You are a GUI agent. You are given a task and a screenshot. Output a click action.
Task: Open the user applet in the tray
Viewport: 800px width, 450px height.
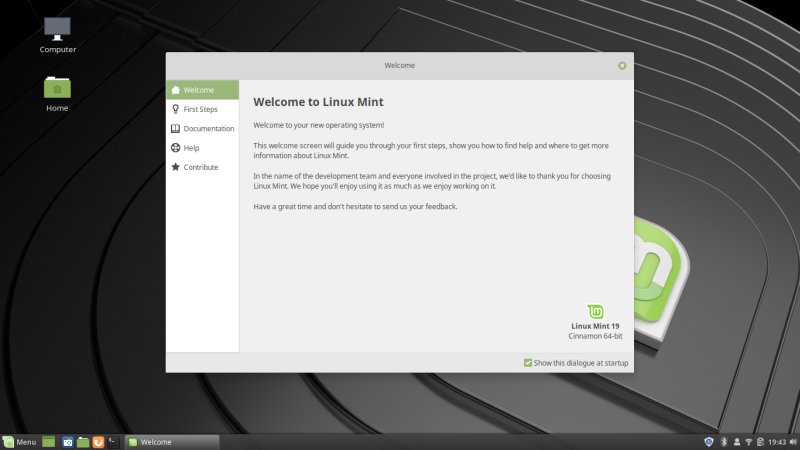tap(737, 442)
